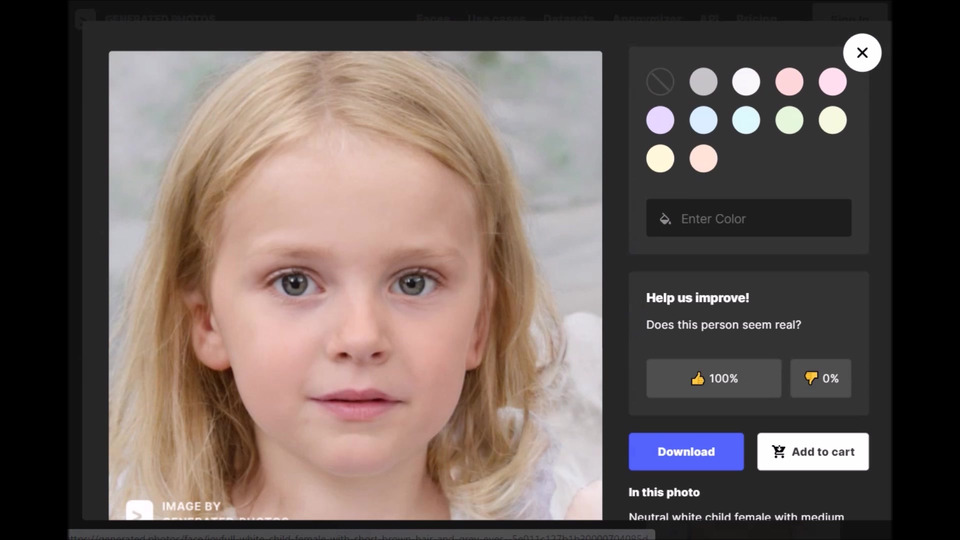
Task: Select the light blue swatch
Action: [x=703, y=120]
